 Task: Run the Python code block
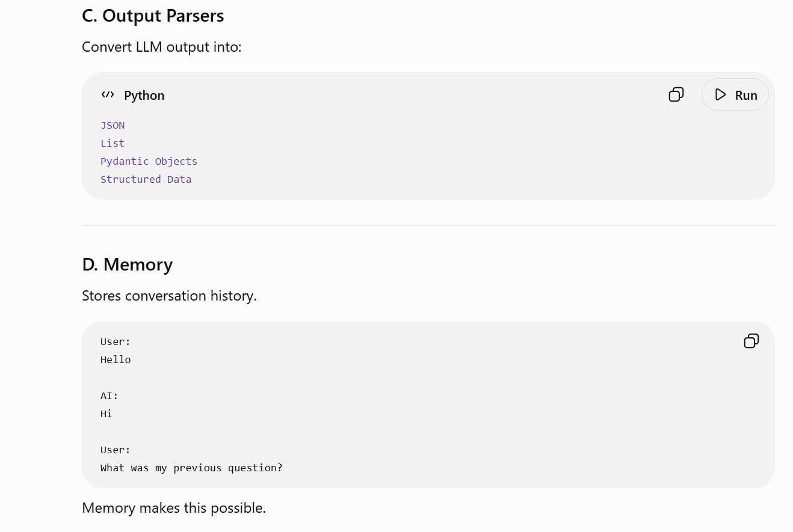735,95
